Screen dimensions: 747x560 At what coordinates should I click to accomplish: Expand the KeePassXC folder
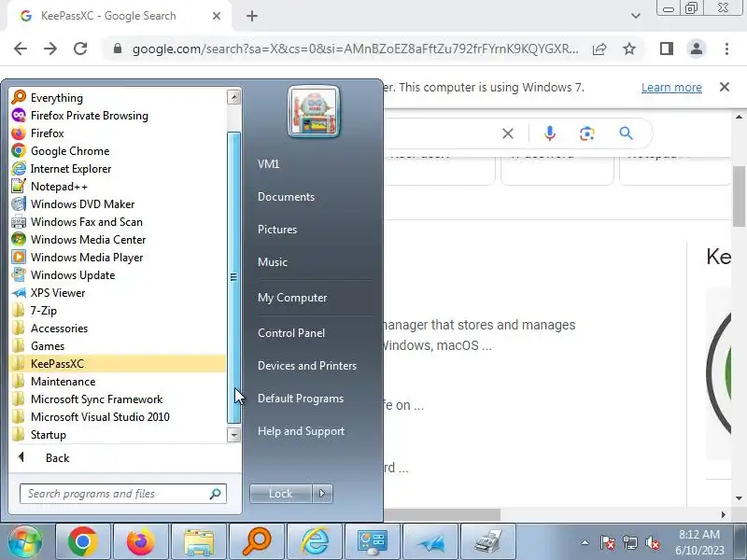click(x=118, y=364)
